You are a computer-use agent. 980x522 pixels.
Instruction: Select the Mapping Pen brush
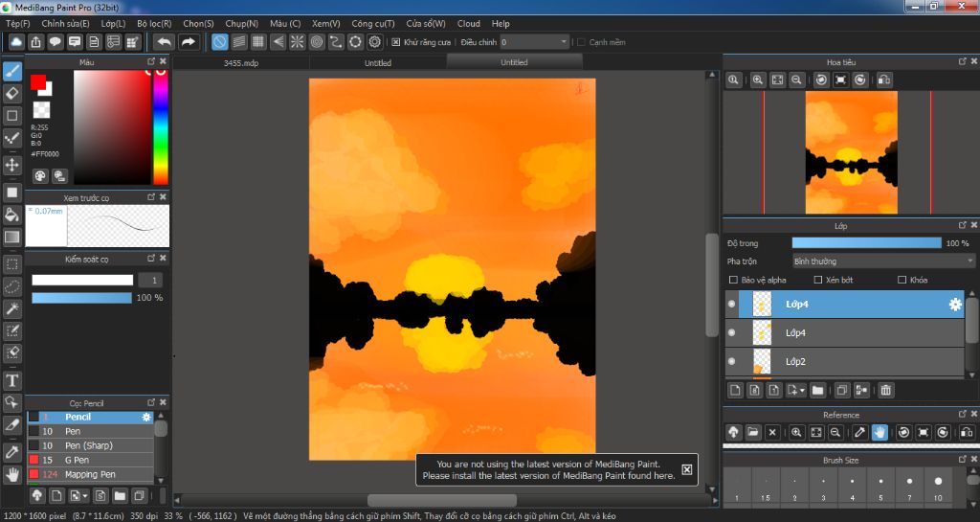pyautogui.click(x=91, y=474)
